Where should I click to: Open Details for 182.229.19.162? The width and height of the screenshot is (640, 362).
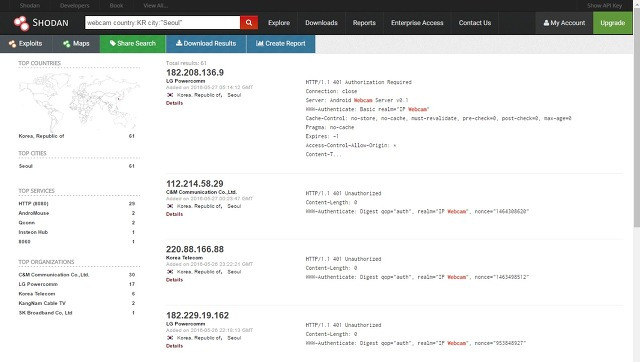174,346
